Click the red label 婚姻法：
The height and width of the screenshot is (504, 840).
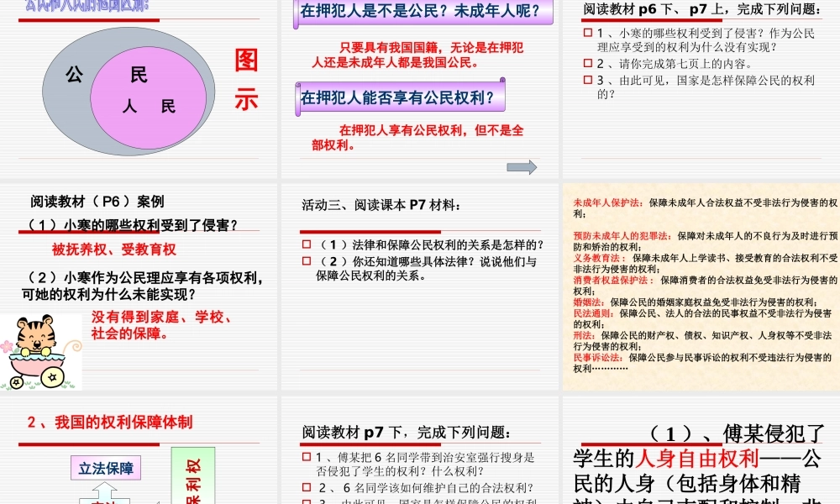click(589, 302)
